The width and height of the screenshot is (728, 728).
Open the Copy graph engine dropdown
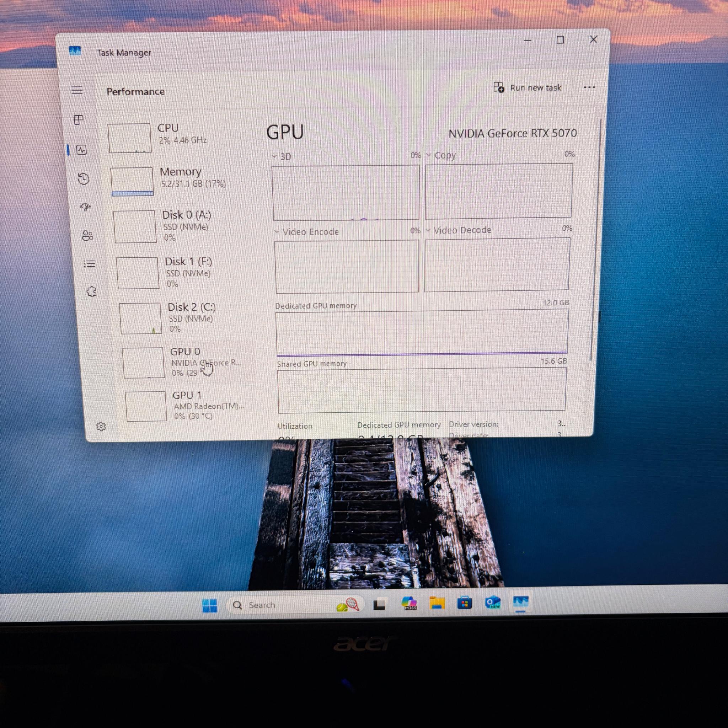pyautogui.click(x=428, y=155)
